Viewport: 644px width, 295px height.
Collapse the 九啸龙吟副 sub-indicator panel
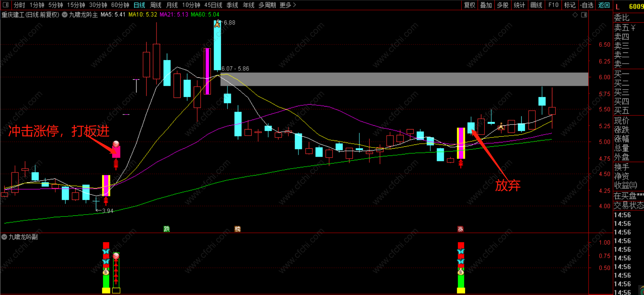click(4, 237)
